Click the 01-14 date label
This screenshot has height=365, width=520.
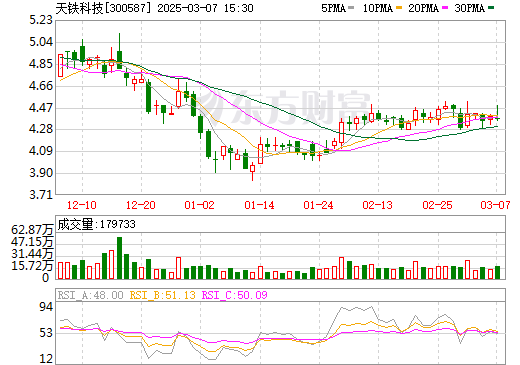259,205
